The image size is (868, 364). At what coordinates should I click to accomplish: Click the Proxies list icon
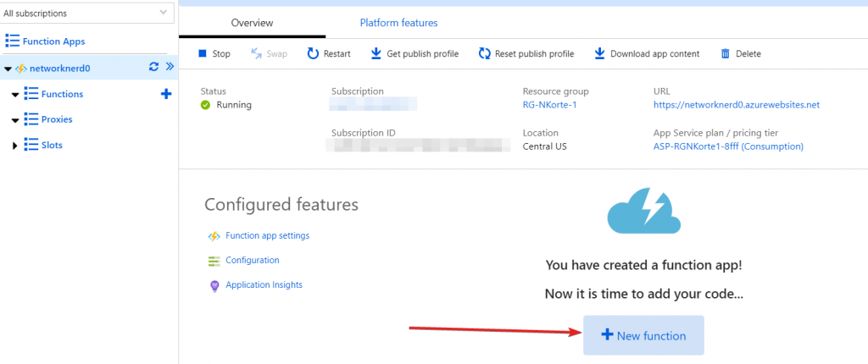(31, 119)
